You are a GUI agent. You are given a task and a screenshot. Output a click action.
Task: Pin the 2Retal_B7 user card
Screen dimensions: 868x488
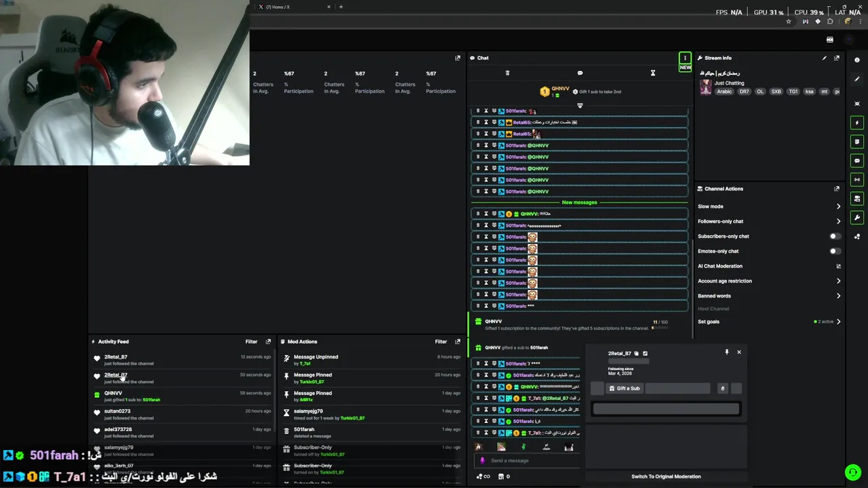727,352
